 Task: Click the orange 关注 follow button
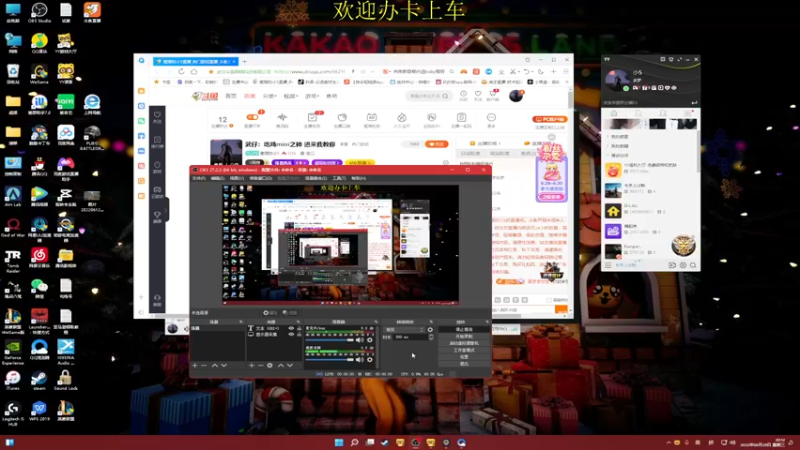[436, 144]
